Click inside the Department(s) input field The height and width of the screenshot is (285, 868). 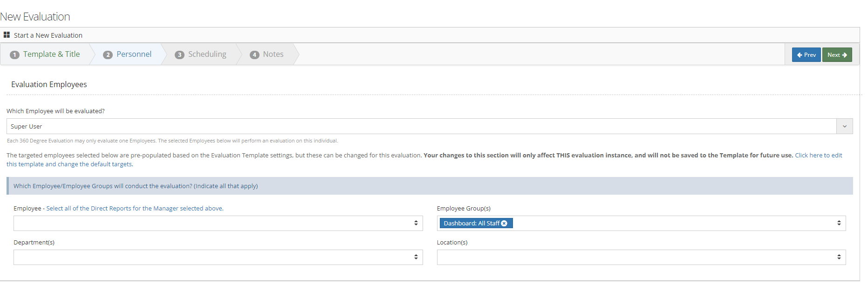click(x=210, y=257)
